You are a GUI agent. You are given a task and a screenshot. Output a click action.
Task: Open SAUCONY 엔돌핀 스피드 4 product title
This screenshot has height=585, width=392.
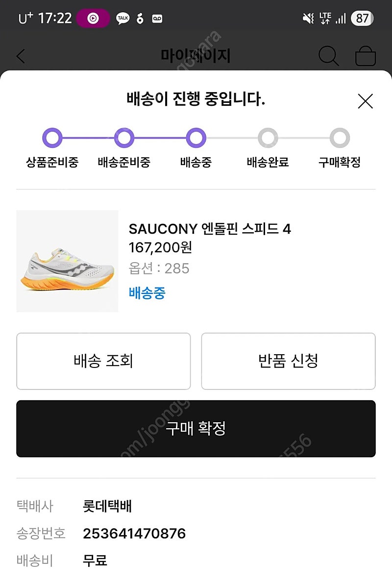210,229
